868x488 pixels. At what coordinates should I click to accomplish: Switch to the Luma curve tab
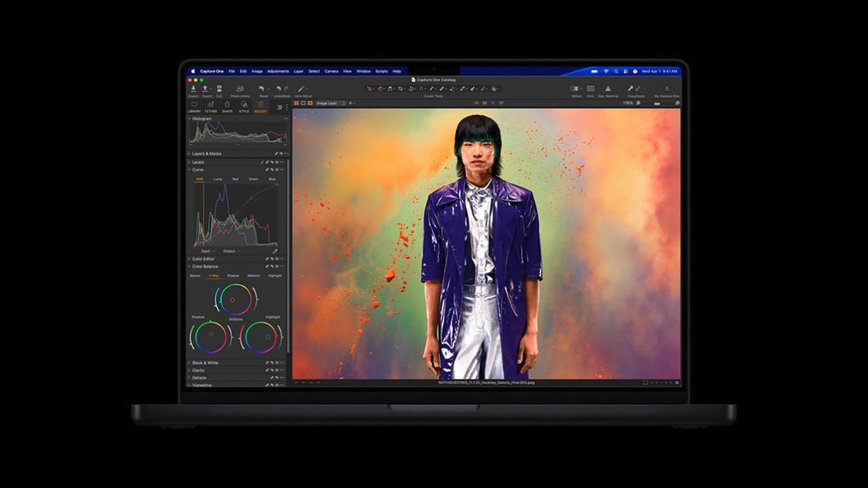tap(218, 179)
